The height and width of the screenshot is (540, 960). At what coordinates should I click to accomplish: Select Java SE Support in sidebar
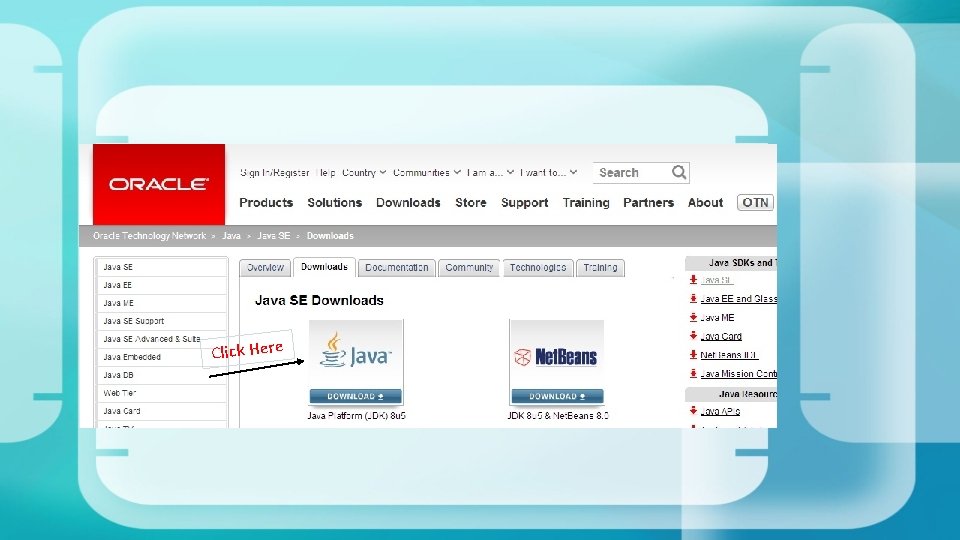click(162, 321)
